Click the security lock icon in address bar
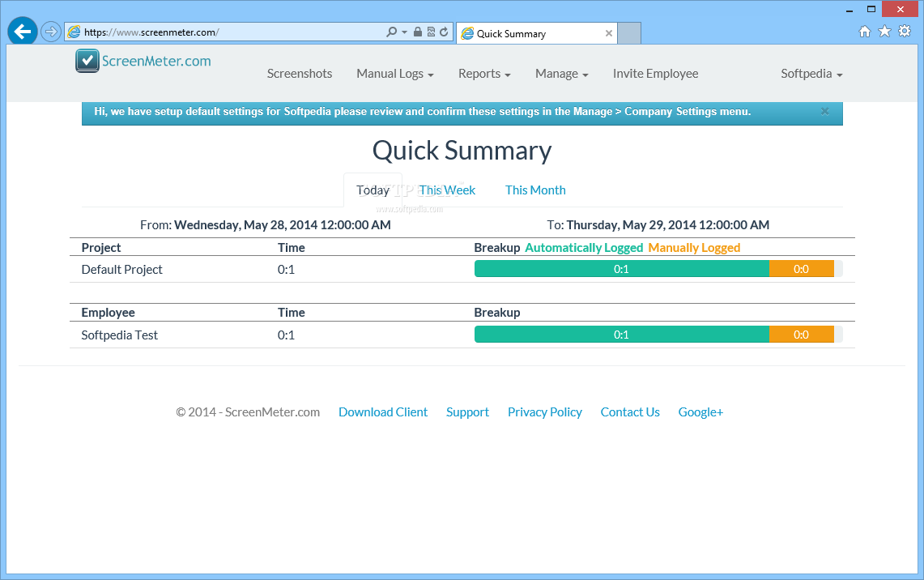Image resolution: width=924 pixels, height=580 pixels. (x=418, y=32)
